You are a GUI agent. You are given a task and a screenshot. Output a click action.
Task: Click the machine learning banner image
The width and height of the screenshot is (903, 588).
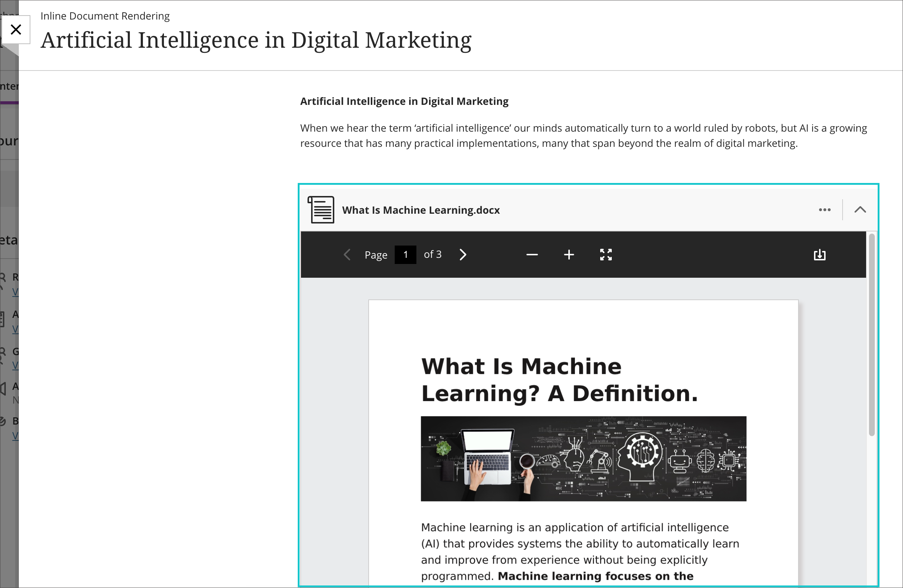tap(583, 459)
